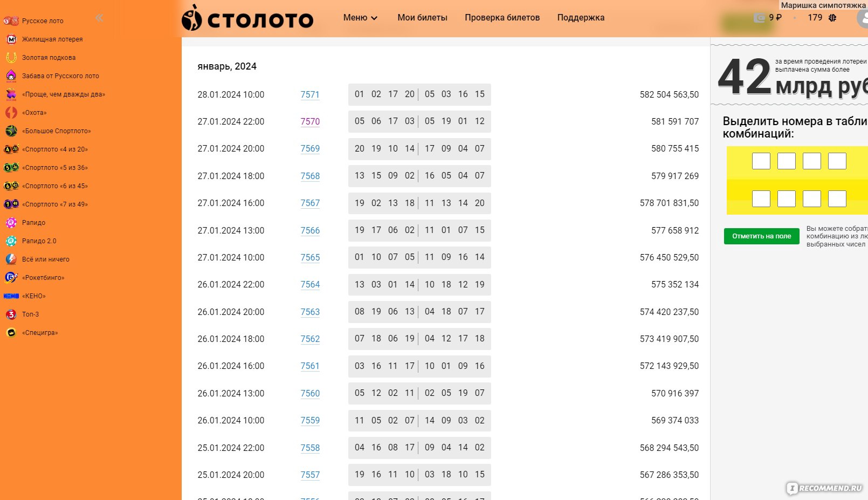Click second number box in top yellow row
The width and height of the screenshot is (868, 500).
tap(787, 161)
